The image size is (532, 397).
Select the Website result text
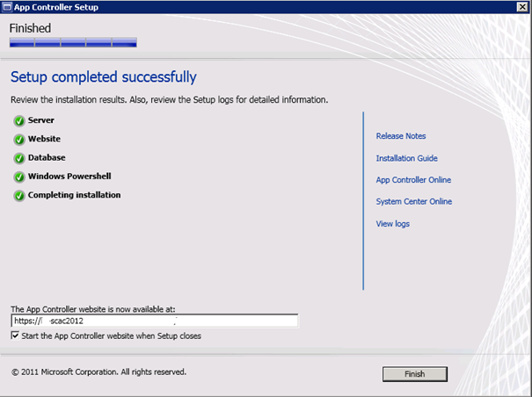tap(44, 139)
